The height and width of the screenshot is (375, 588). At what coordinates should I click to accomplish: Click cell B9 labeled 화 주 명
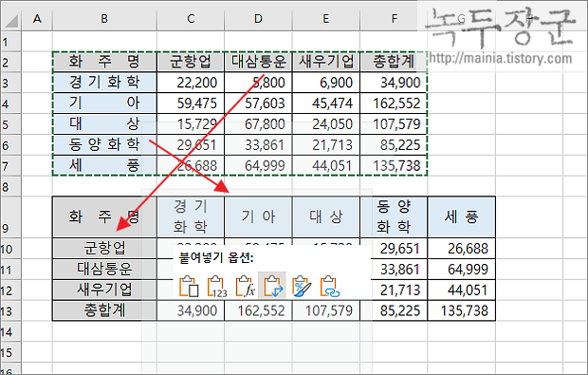click(x=104, y=217)
